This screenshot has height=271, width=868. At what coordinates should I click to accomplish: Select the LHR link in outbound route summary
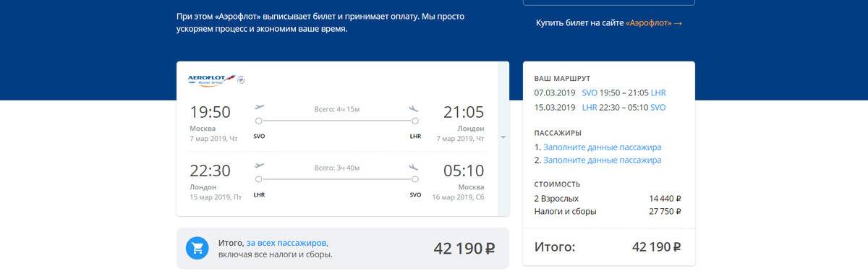click(658, 93)
